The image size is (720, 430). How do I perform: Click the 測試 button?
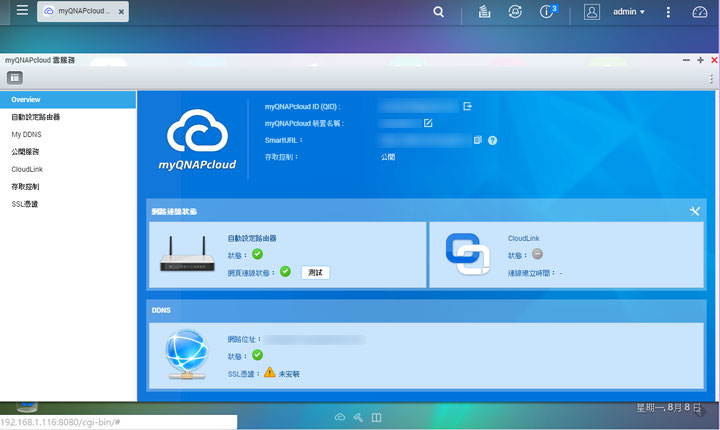coord(315,272)
